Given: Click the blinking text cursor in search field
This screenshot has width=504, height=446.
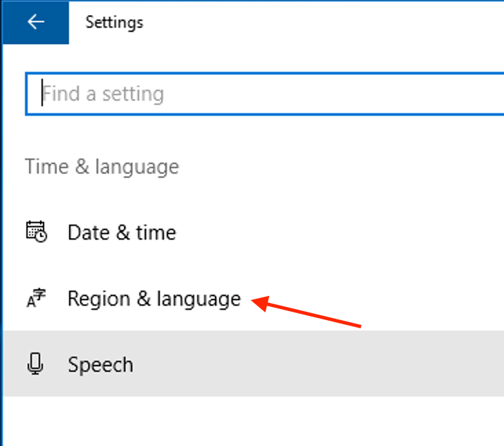Looking at the screenshot, I should [x=42, y=92].
